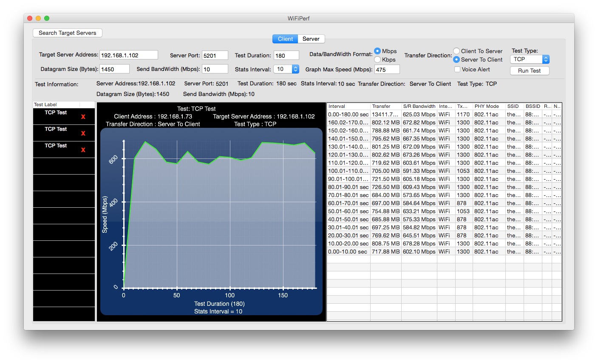
Task: Switch to the Server tab
Action: (x=311, y=39)
